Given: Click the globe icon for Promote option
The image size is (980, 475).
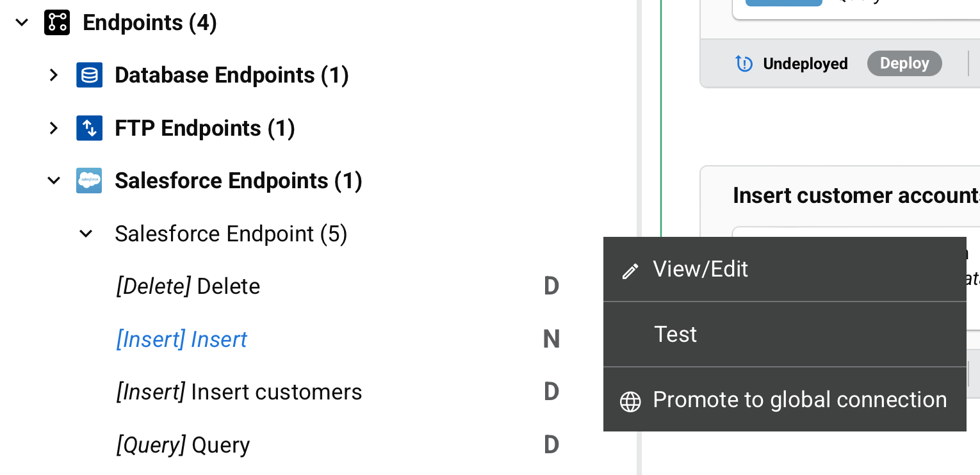Looking at the screenshot, I should (x=630, y=401).
